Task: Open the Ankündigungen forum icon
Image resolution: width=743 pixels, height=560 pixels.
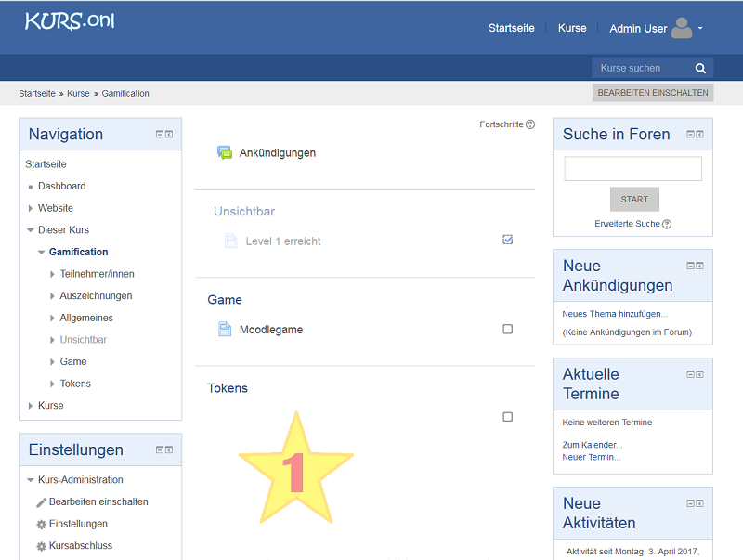Action: 225,153
